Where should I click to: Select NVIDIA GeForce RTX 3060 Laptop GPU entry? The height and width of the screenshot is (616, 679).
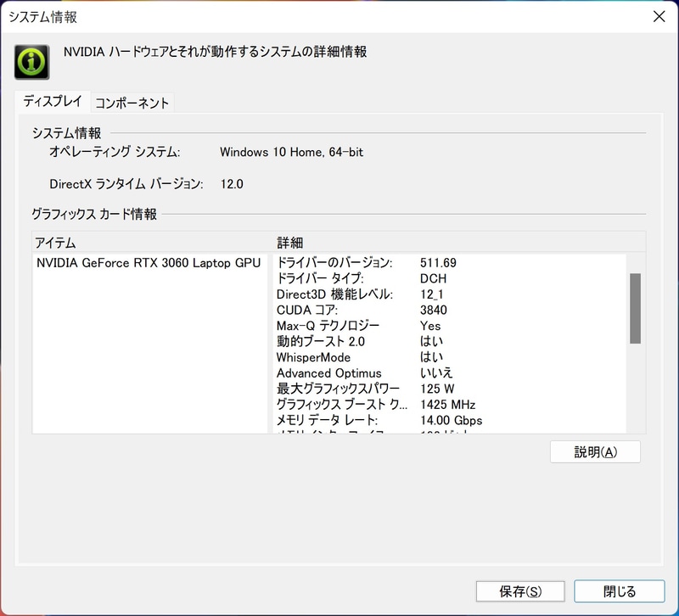[149, 263]
